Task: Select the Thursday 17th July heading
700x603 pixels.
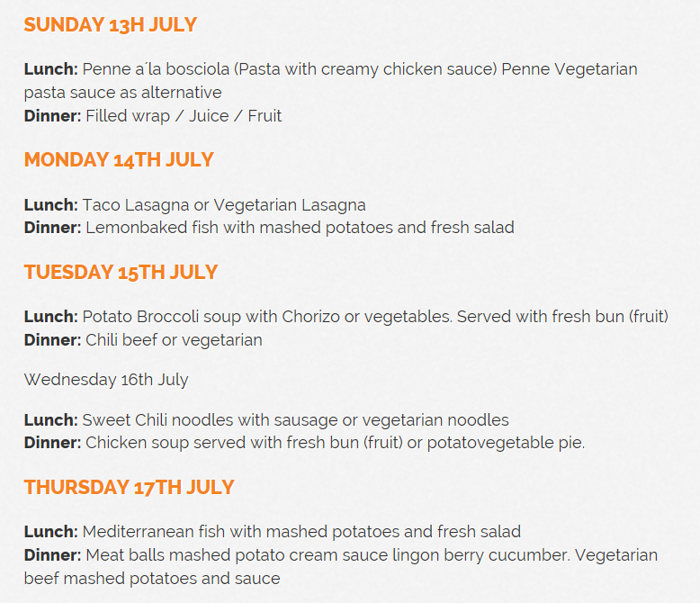Action: [129, 488]
